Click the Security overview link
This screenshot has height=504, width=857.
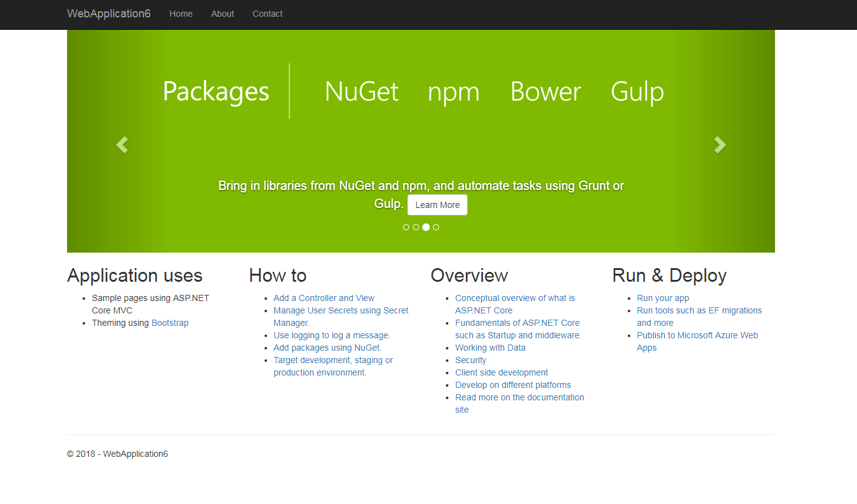click(x=471, y=360)
